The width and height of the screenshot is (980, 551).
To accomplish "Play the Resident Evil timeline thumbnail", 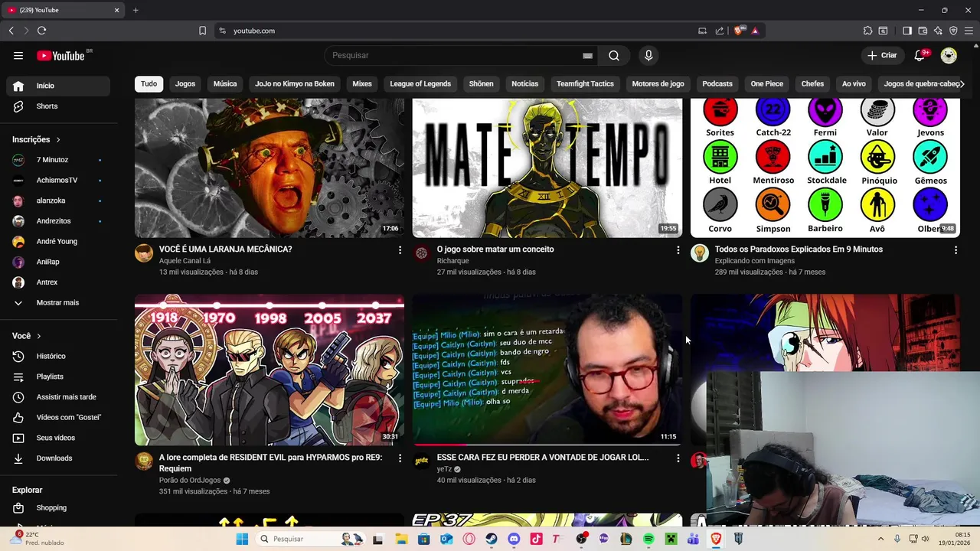I will click(x=269, y=370).
